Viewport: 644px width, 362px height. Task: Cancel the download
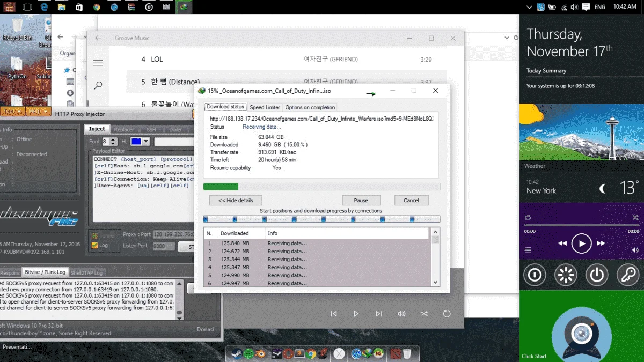point(411,200)
